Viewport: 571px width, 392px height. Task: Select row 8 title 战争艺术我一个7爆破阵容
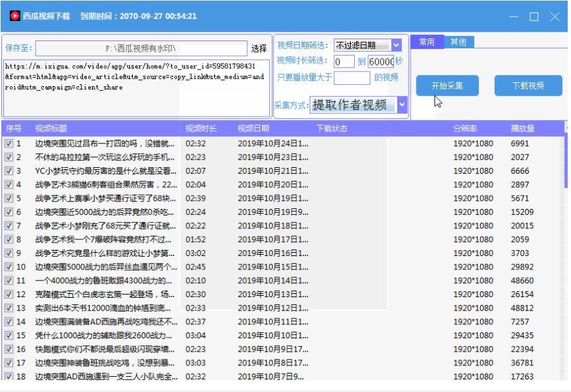[x=103, y=239]
